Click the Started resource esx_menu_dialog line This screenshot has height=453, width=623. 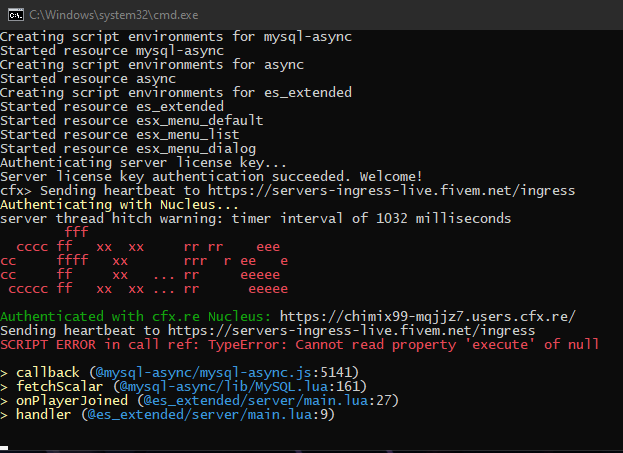coord(128,149)
